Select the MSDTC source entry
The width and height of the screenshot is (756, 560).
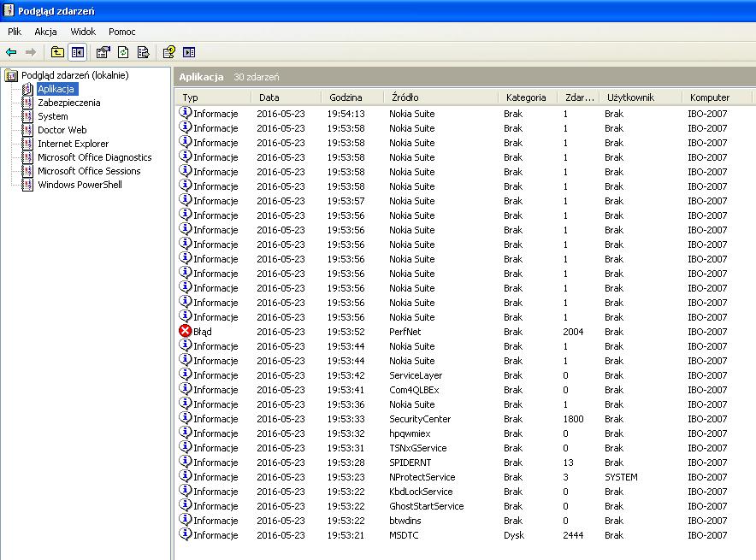pyautogui.click(x=404, y=535)
